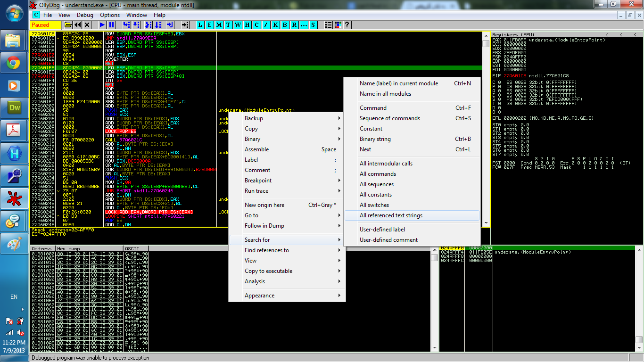
Task: Choose Binary string search option
Action: [412, 139]
